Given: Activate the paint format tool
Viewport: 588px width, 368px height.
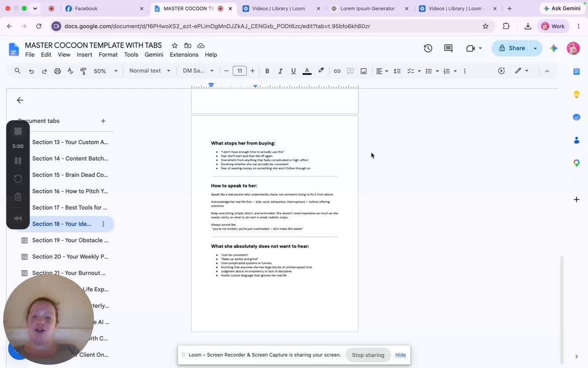Looking at the screenshot, I should tap(84, 71).
